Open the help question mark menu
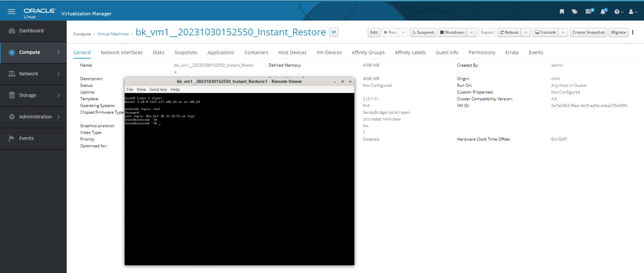This screenshot has height=273, width=644. [x=619, y=12]
